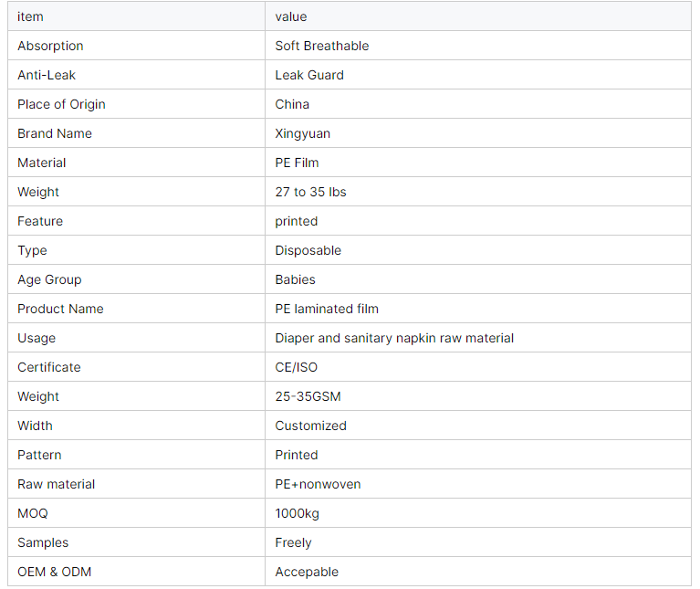Click the 'PE Film' material value

point(297,163)
